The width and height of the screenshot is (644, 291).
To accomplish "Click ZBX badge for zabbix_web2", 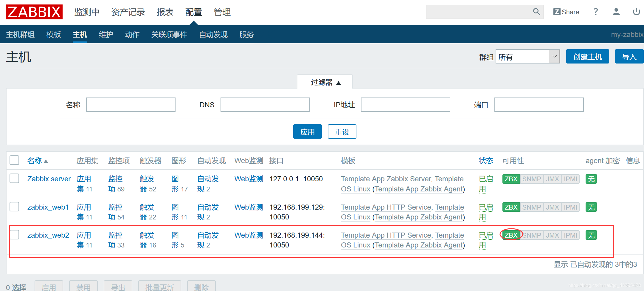I will pyautogui.click(x=511, y=235).
